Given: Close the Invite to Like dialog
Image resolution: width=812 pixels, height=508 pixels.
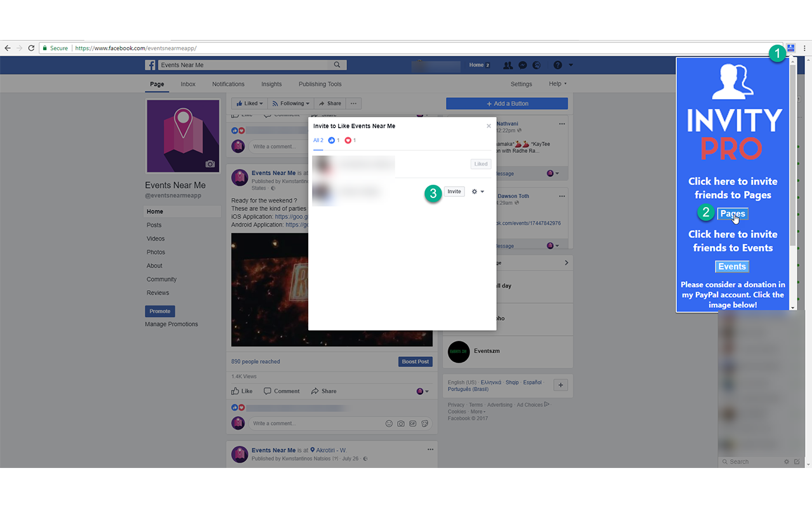Looking at the screenshot, I should tap(488, 126).
